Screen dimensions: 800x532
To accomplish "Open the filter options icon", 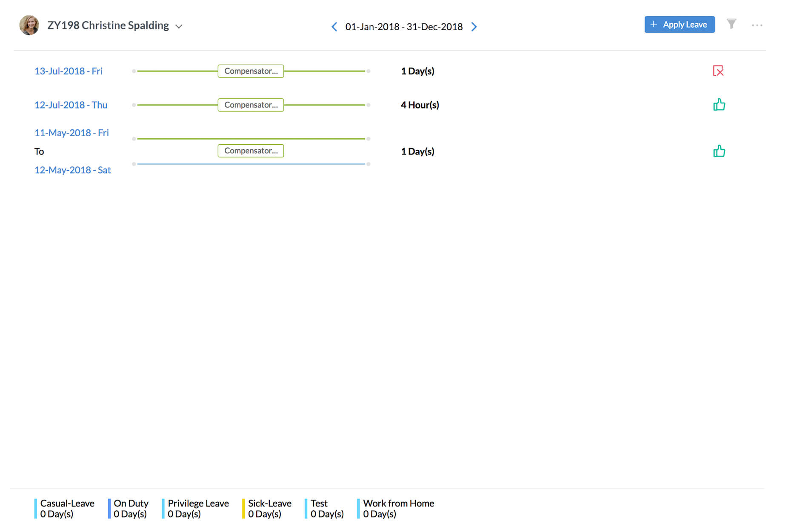I will tap(732, 25).
